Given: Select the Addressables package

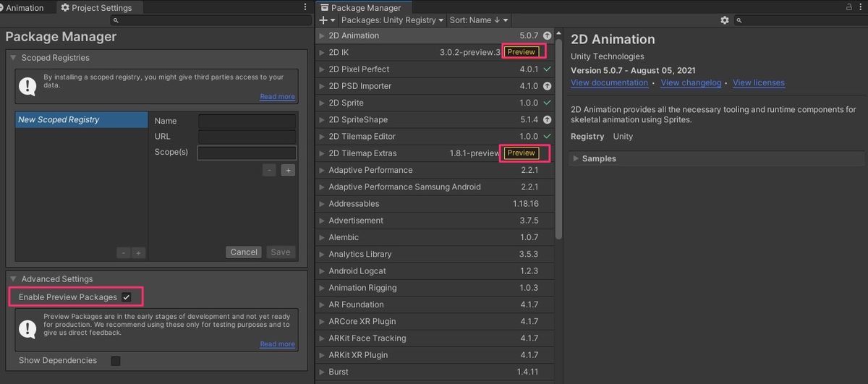Looking at the screenshot, I should (x=435, y=204).
